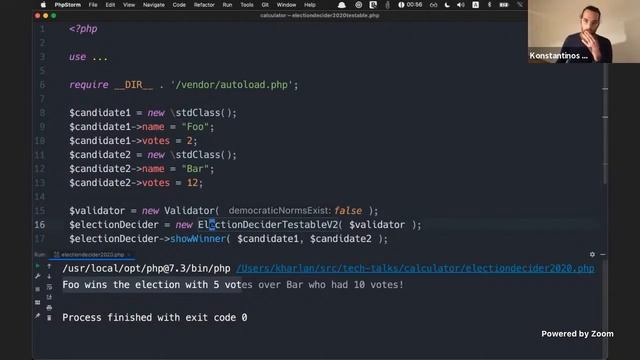Click the 'Process finished with exit code 0' line

click(155, 318)
